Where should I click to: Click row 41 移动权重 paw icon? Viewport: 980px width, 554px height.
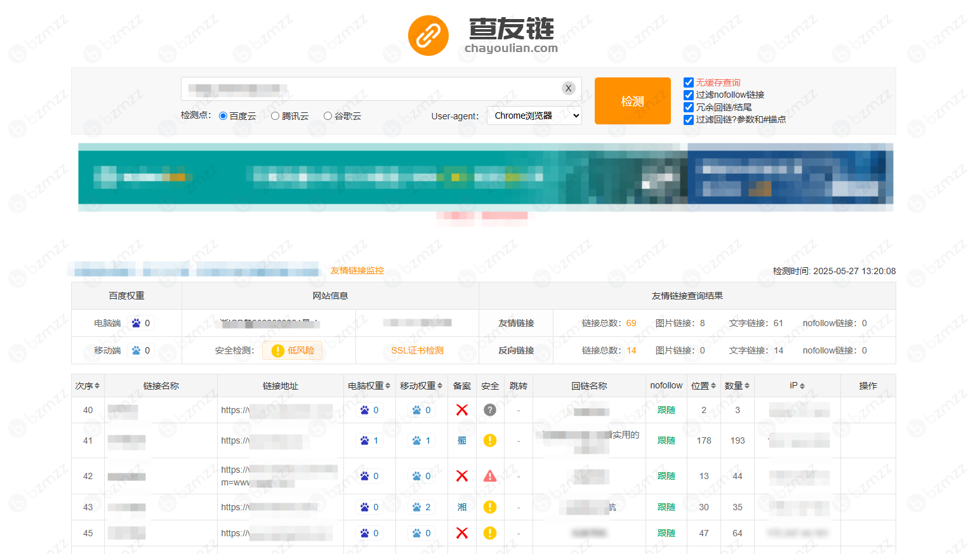(x=416, y=440)
